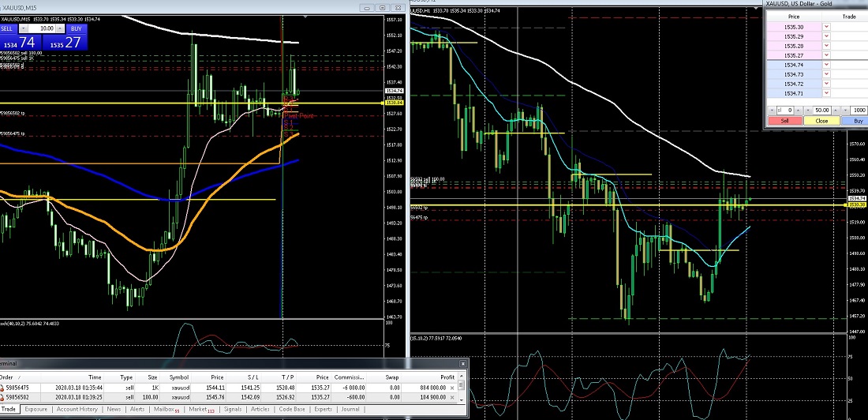Click the red Sell button in Gold depth panel
This screenshot has width=868, height=420.
[x=785, y=121]
